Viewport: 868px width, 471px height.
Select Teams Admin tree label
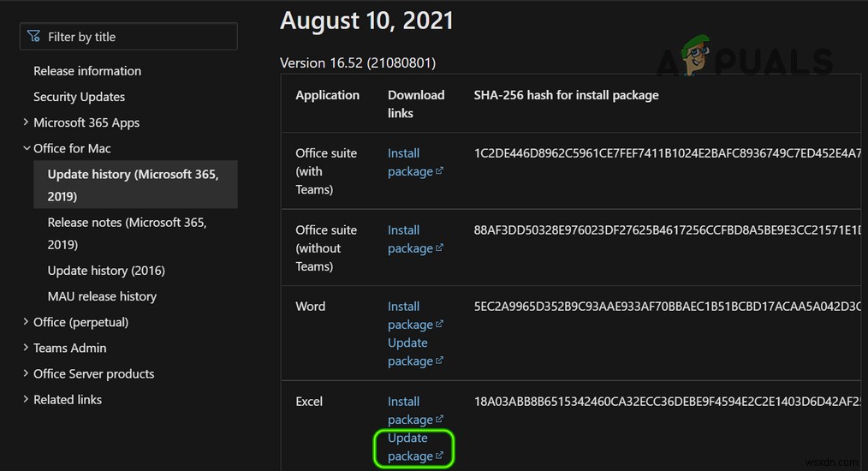click(69, 348)
